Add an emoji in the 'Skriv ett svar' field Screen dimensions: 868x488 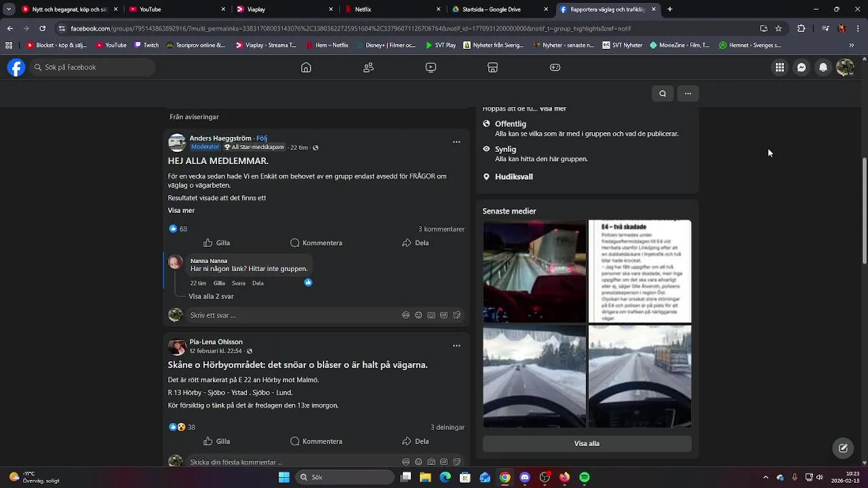click(x=418, y=315)
